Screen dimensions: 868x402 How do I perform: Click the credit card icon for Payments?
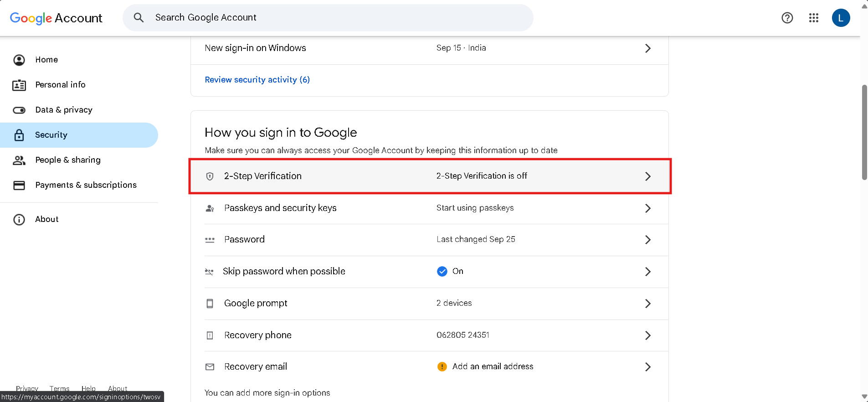[x=19, y=185]
